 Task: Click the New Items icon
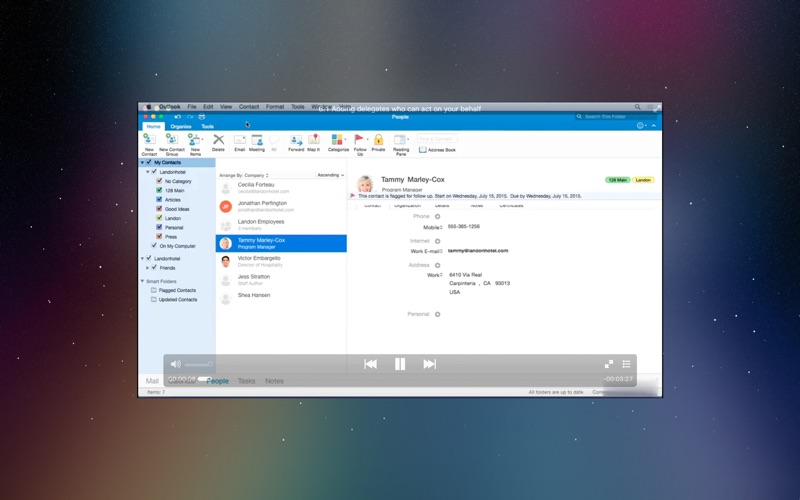tap(193, 139)
